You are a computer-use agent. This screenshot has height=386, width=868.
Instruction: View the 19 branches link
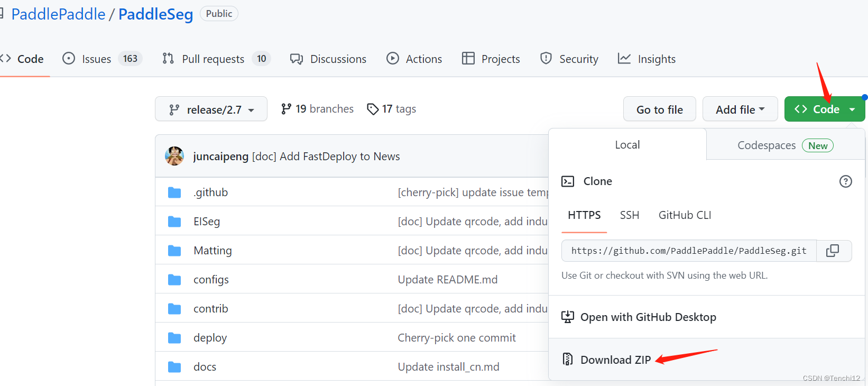pos(317,109)
